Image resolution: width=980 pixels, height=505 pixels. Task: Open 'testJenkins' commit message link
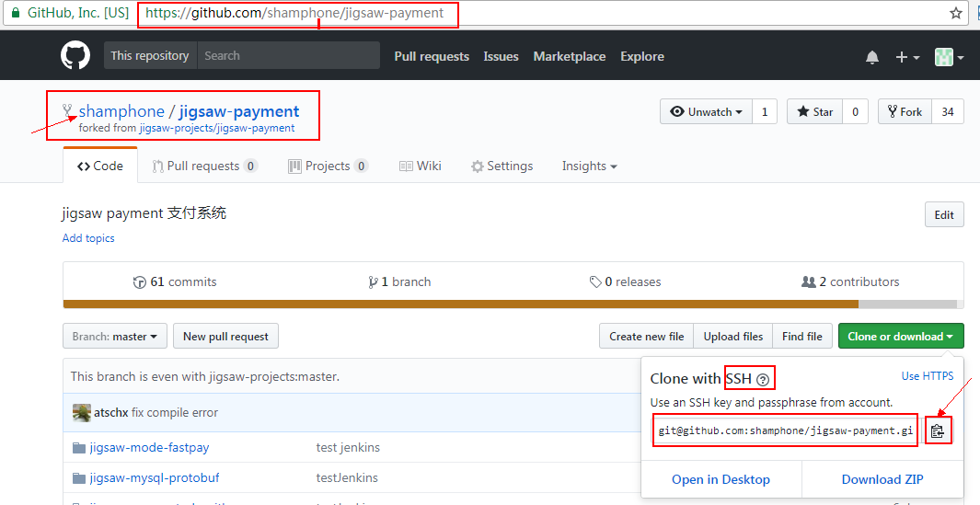click(347, 478)
